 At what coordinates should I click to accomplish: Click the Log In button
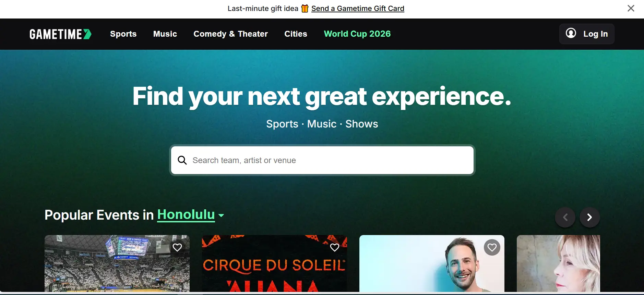tap(587, 34)
